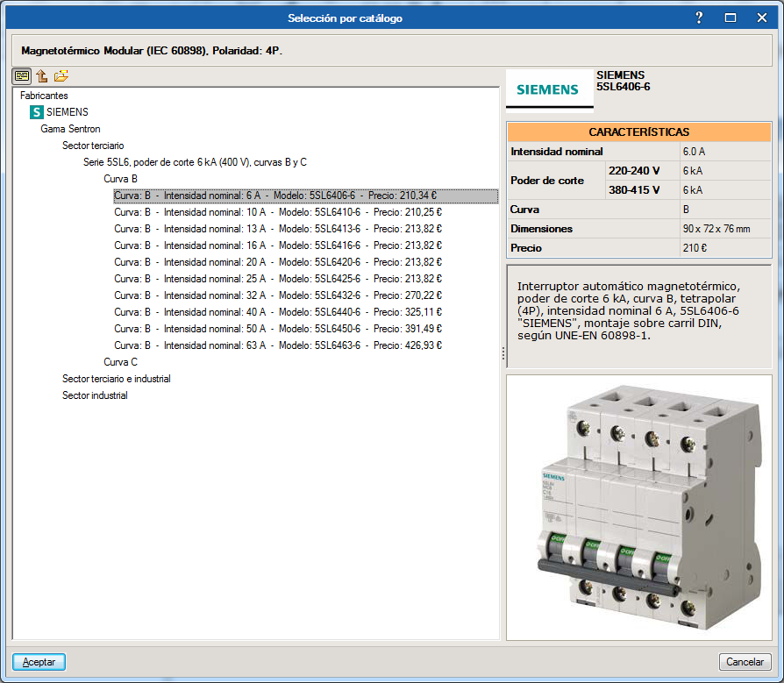784x683 pixels.
Task: Click the vertical splitter handle between panels
Action: pos(503,354)
